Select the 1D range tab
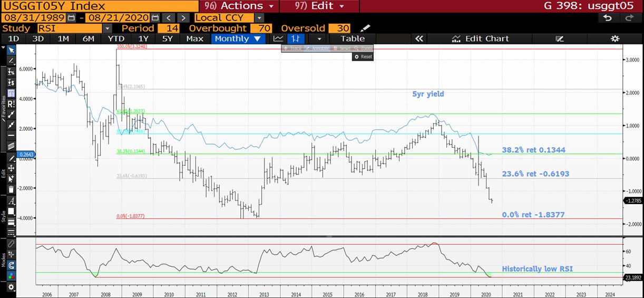The height and width of the screenshot is (298, 644). [x=14, y=39]
